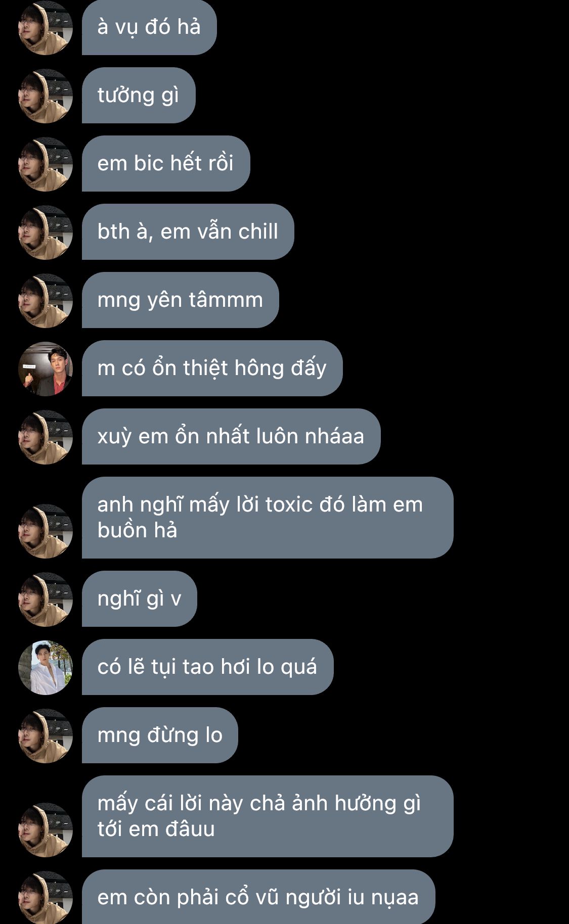Screen dimensions: 569x924
Task: Open profile picture beside "tưởng gì" message
Action: [46, 96]
